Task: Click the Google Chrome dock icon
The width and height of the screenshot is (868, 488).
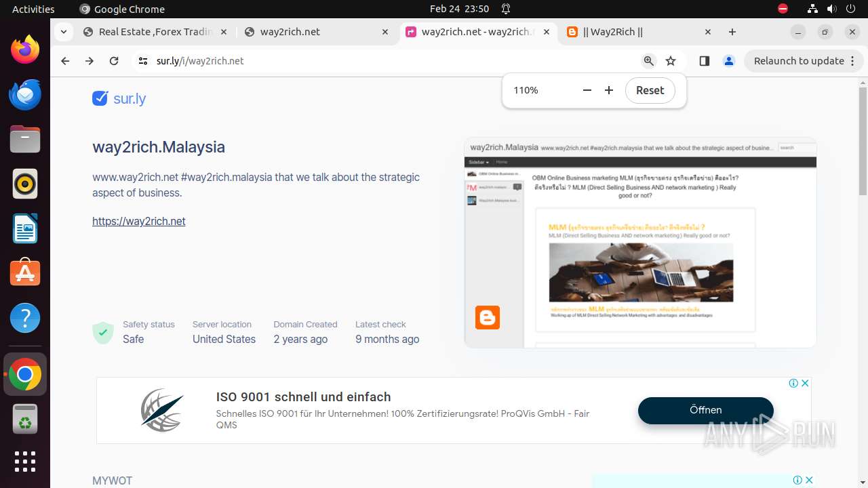Action: click(25, 374)
